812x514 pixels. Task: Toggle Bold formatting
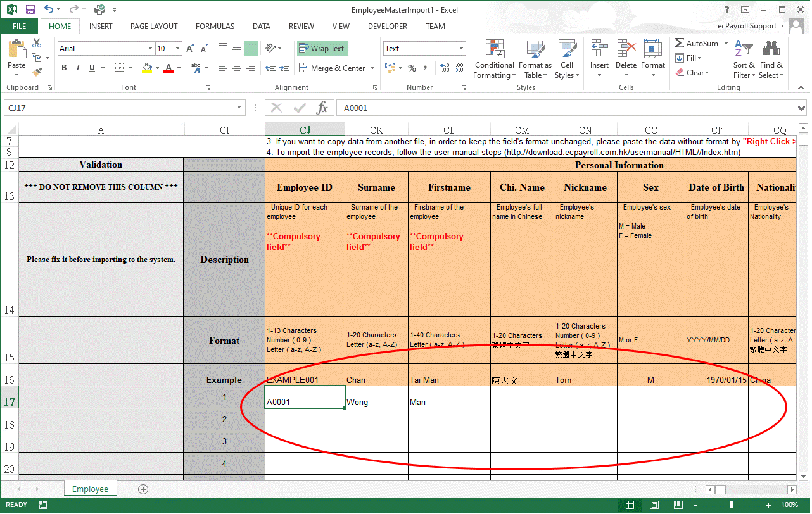click(64, 68)
